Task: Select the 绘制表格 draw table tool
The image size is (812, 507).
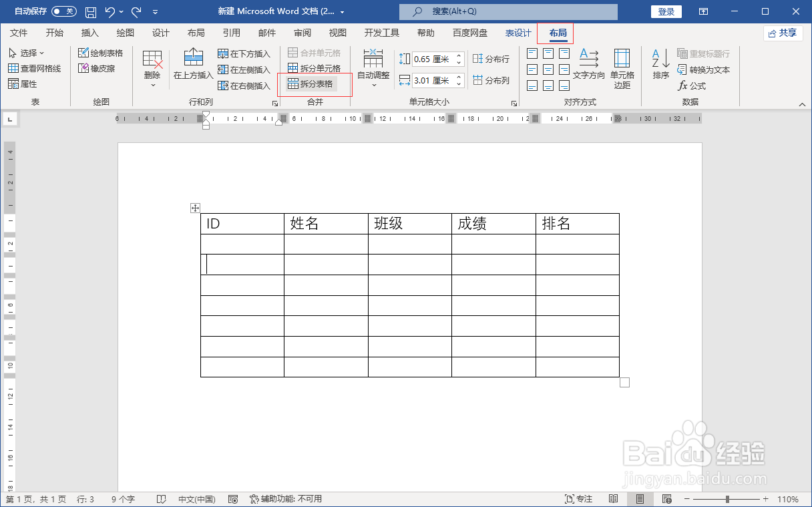Action: (x=100, y=53)
